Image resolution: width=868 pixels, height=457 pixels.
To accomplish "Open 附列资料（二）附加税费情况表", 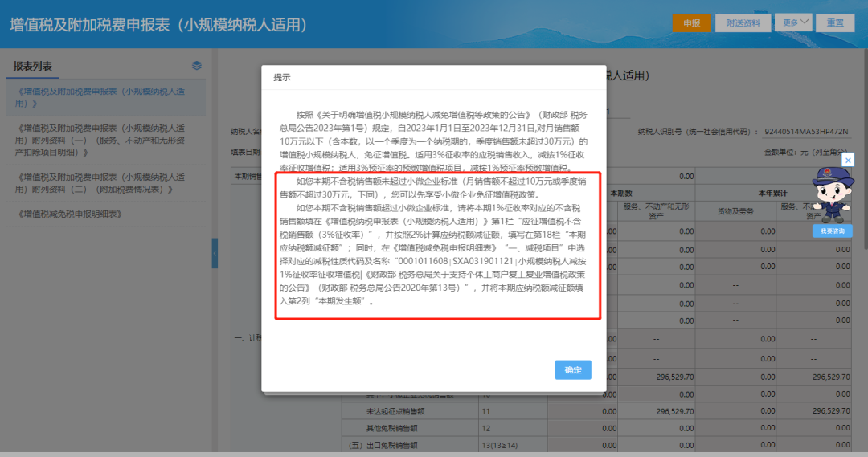I will (x=106, y=183).
